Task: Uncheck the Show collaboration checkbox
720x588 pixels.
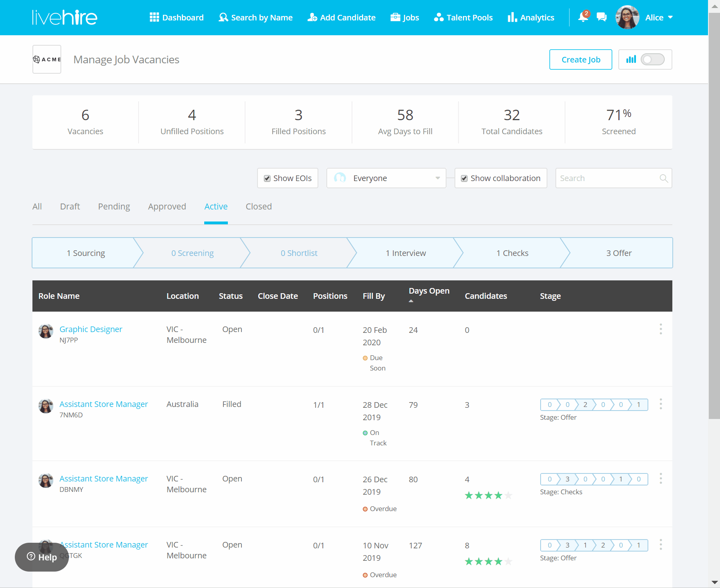Action: [x=464, y=178]
